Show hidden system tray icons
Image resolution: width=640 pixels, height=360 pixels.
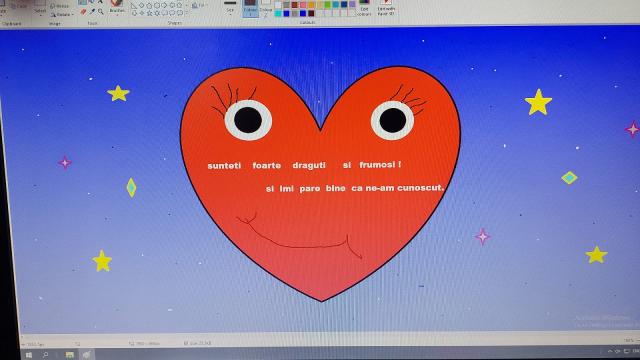click(610, 351)
